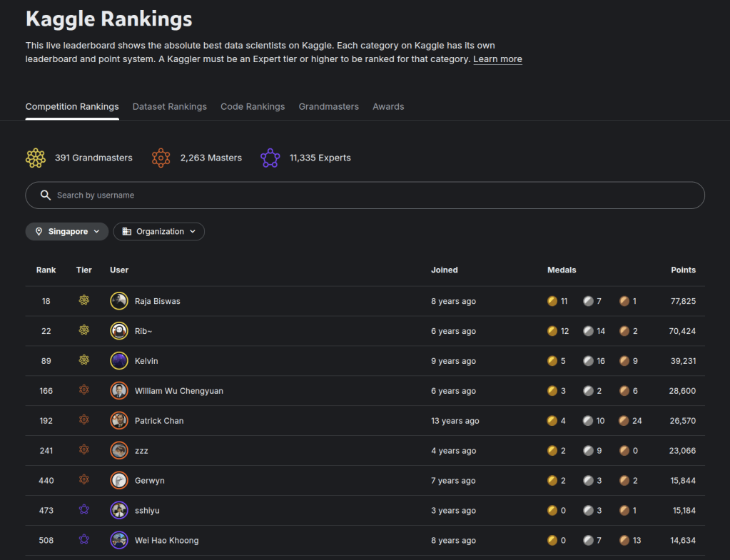Open the Code Rankings tab
Screen dimensions: 730x560
(253, 107)
